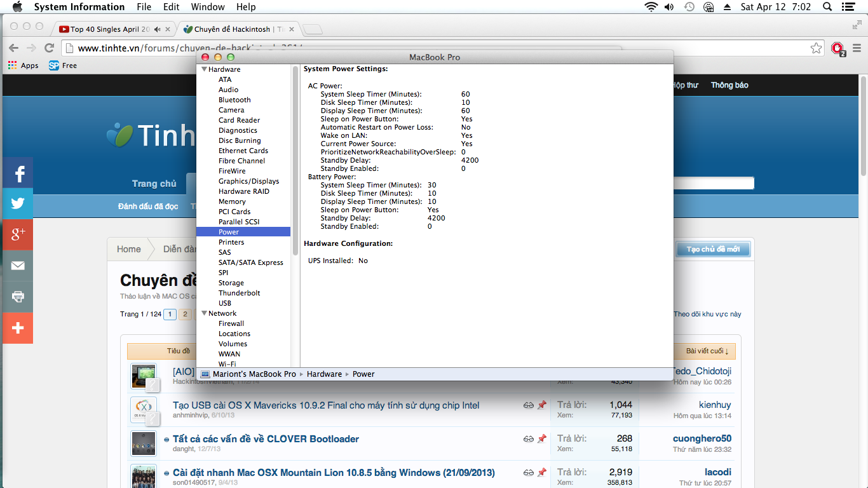Open a new Chrome tab
Image resolution: width=868 pixels, height=488 pixels.
(312, 29)
